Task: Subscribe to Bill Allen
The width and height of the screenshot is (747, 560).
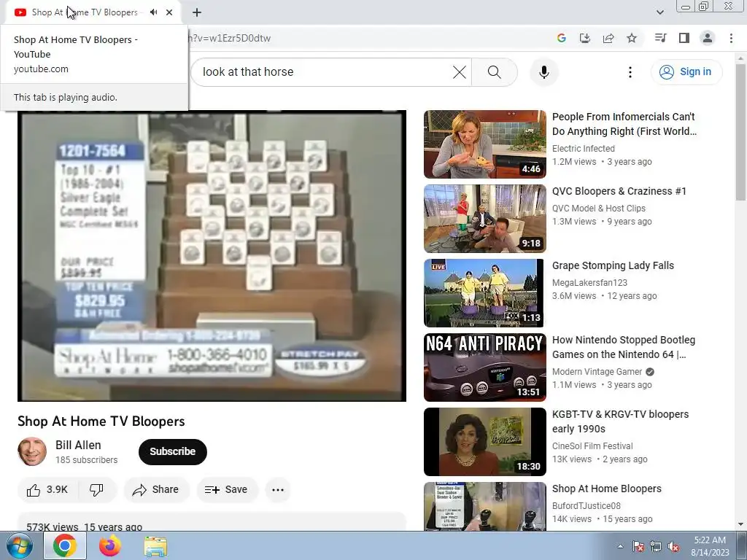Action: [172, 451]
